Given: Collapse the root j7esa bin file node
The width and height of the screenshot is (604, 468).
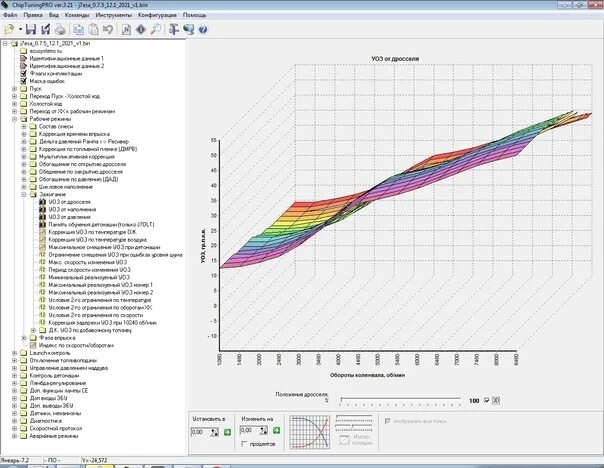Looking at the screenshot, I should [x=5, y=44].
